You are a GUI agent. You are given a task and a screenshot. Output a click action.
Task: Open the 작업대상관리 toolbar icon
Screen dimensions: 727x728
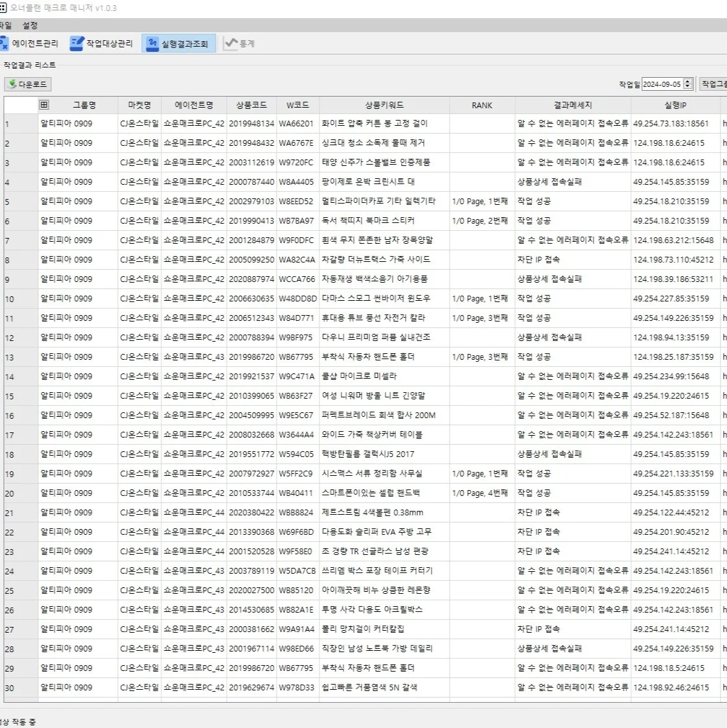(77, 43)
